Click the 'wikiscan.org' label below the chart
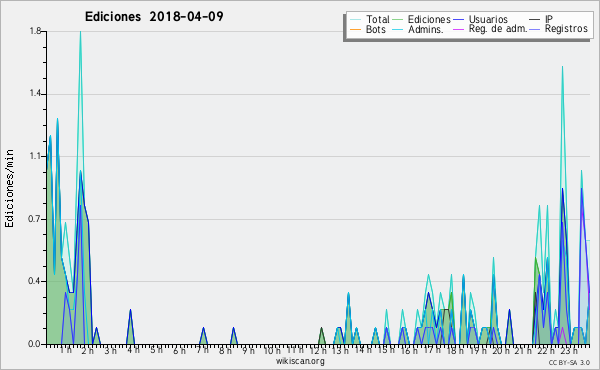Viewport: 600px width, 370px height. (x=300, y=361)
